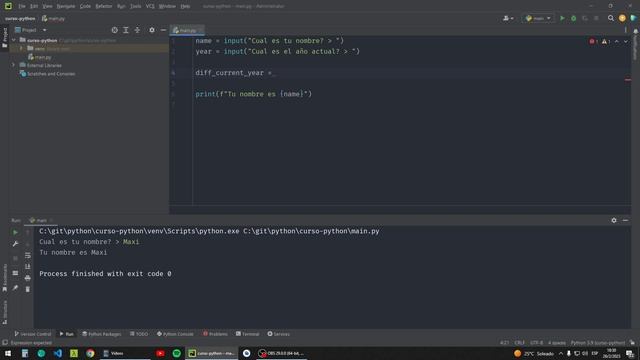Select the main tab in Run panel
The width and height of the screenshot is (640, 360).
pyautogui.click(x=41, y=220)
